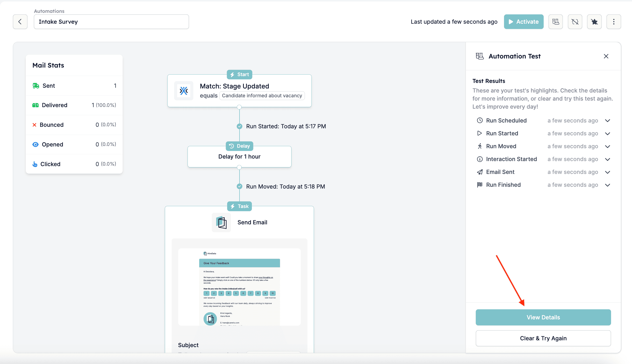
Task: Click the Clicked pointer hand icon
Action: tap(35, 164)
